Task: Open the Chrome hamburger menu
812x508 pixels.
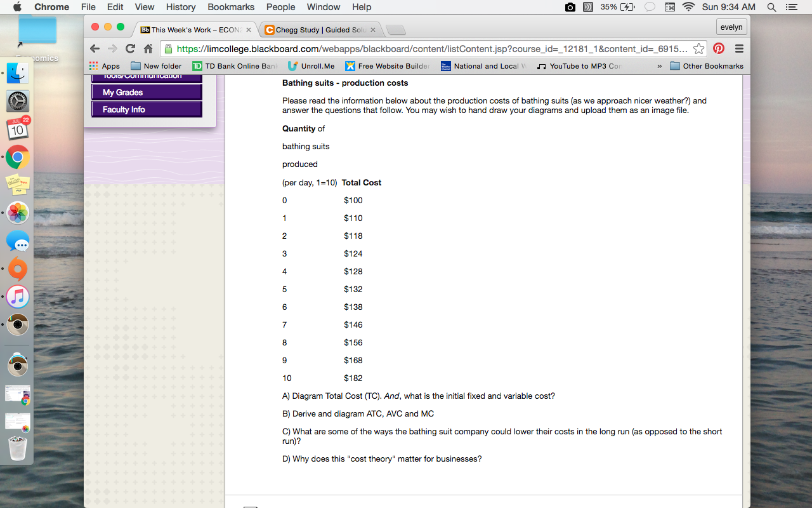Action: (x=739, y=49)
